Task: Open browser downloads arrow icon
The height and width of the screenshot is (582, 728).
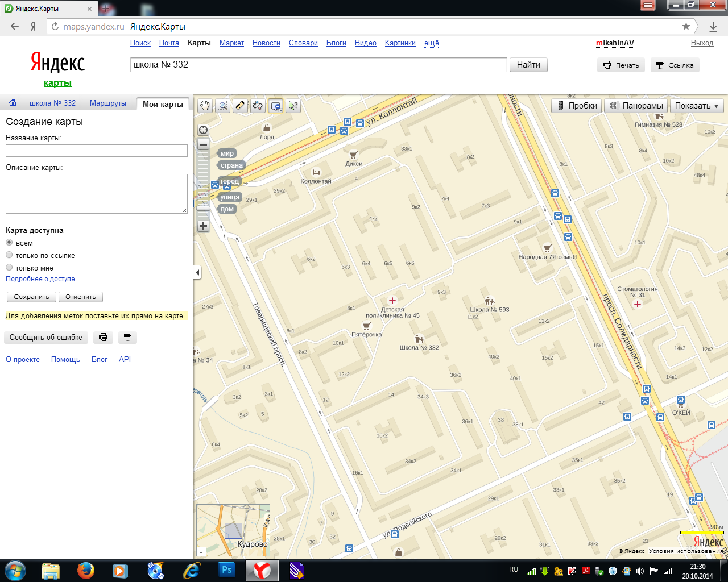Action: [713, 26]
